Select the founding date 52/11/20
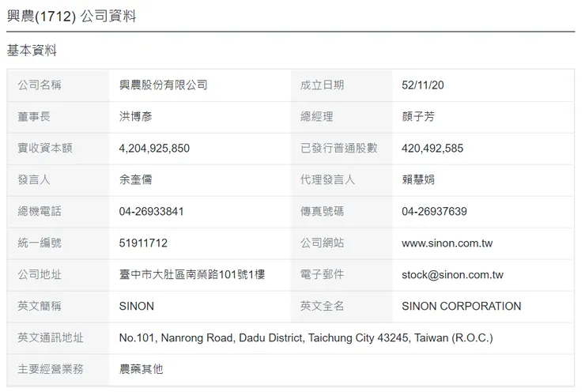The height and width of the screenshot is (392, 585). click(x=423, y=85)
